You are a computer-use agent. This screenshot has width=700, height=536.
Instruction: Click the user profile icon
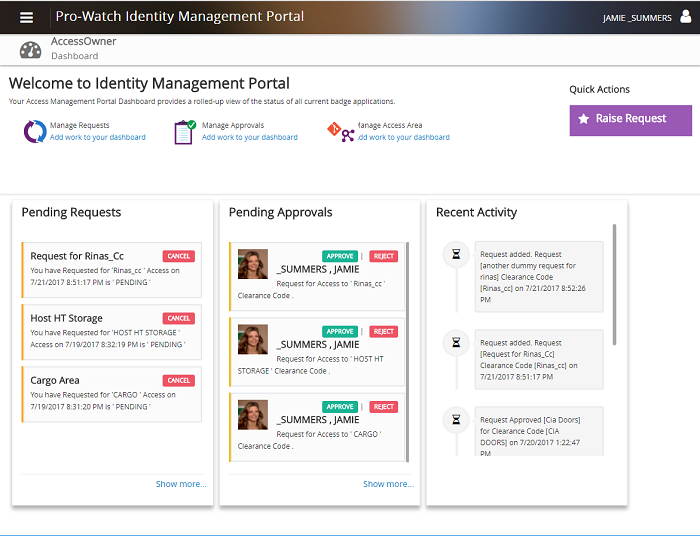tap(685, 17)
